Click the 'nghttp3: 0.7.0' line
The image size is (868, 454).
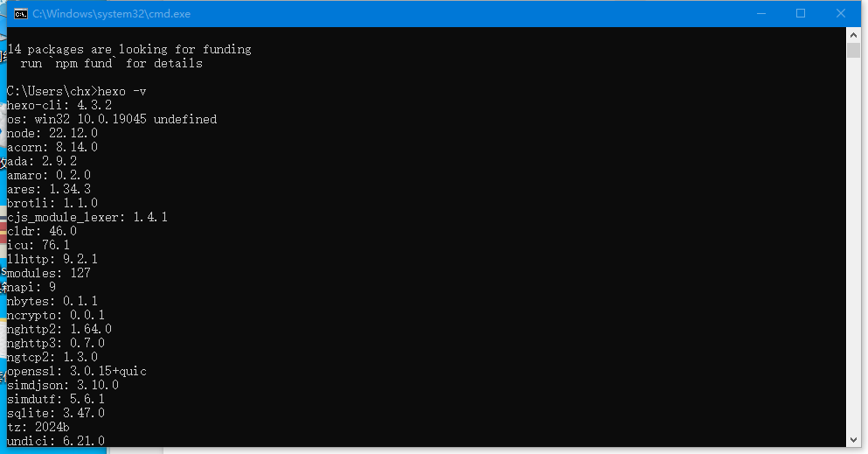tap(56, 343)
